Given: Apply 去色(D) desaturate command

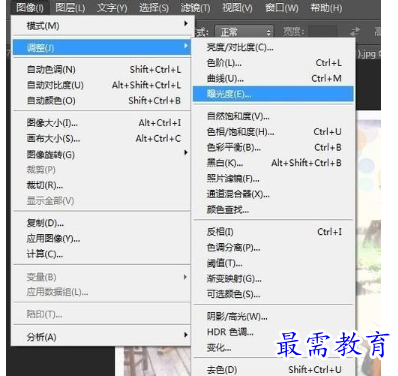Looking at the screenshot, I should (x=273, y=369).
